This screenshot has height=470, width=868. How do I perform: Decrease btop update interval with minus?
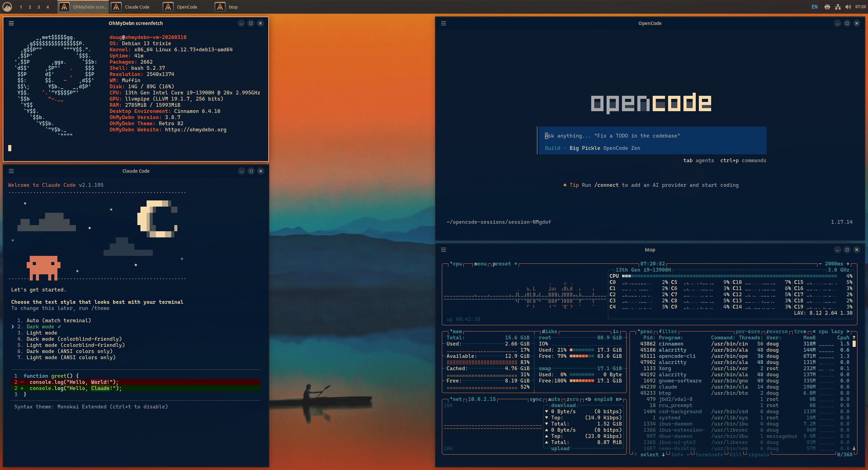[x=820, y=264]
